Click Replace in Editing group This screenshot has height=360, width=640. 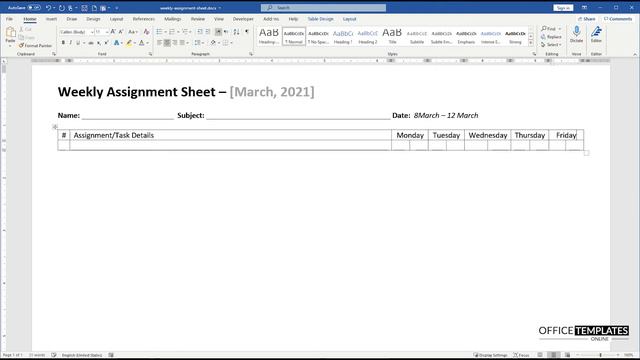[x=551, y=37]
